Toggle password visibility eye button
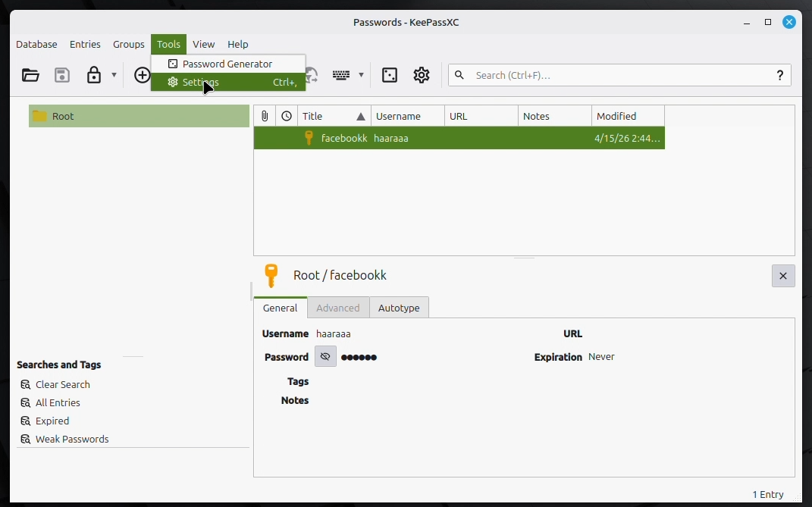812x507 pixels. coord(325,357)
